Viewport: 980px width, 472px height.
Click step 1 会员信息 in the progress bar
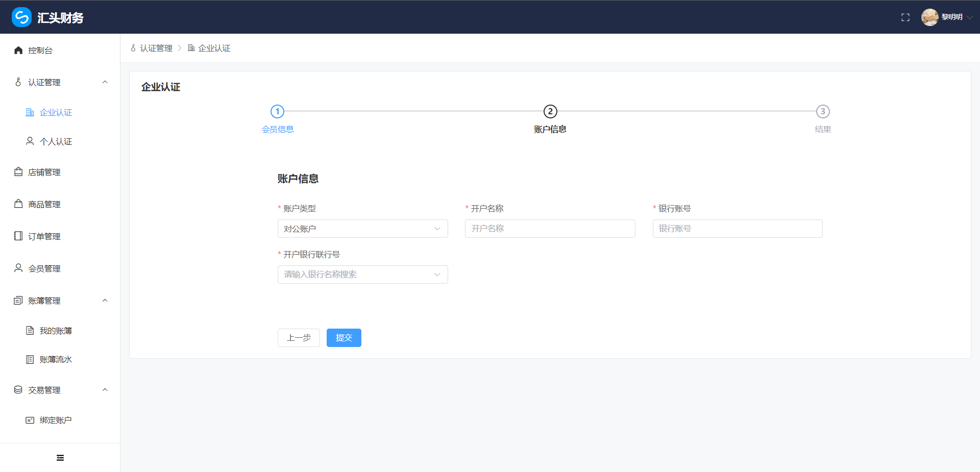(277, 111)
